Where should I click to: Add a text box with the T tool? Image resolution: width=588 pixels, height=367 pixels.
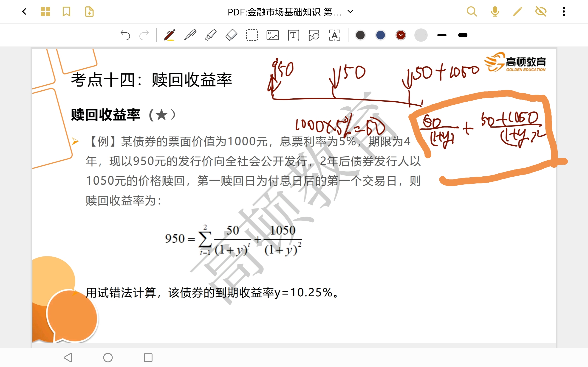[x=293, y=35]
